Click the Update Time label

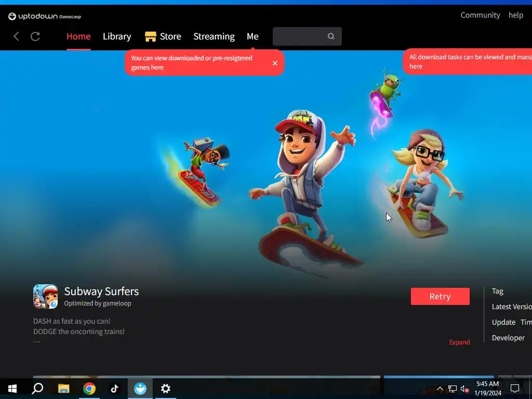pyautogui.click(x=512, y=322)
